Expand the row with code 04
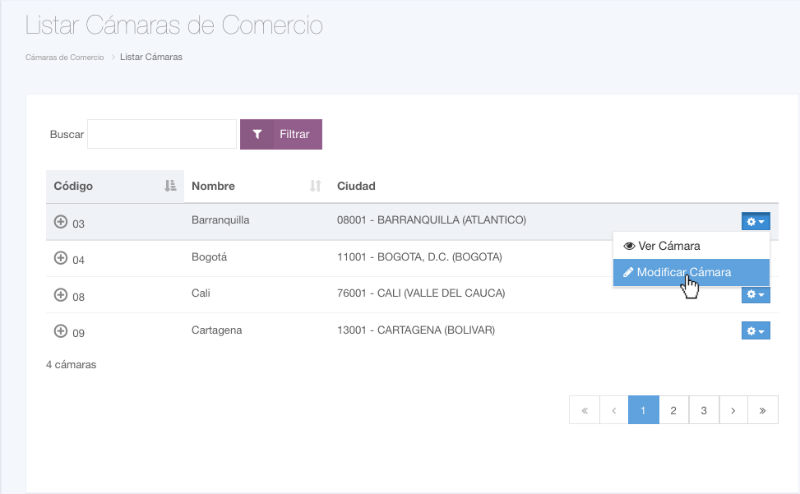 click(x=60, y=258)
